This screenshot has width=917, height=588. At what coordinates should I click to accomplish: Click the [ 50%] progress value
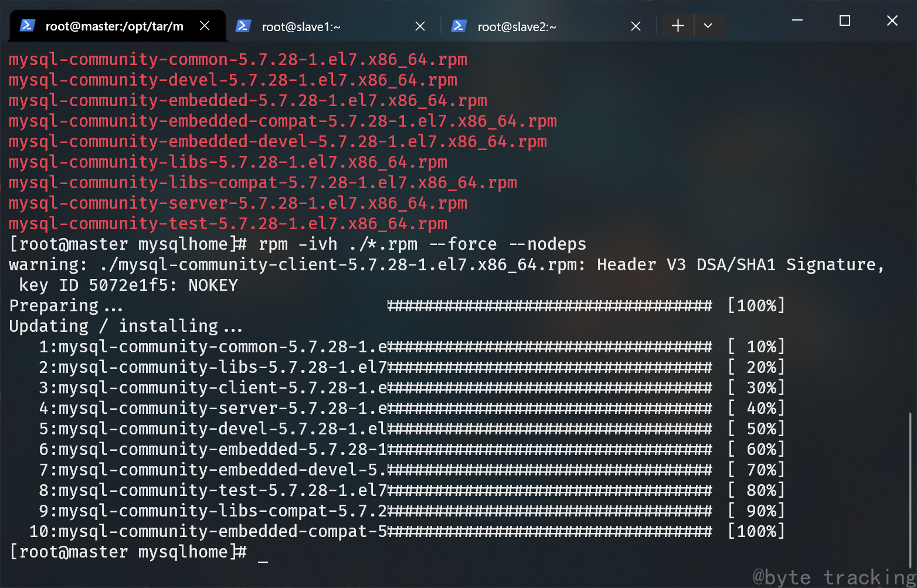point(756,429)
